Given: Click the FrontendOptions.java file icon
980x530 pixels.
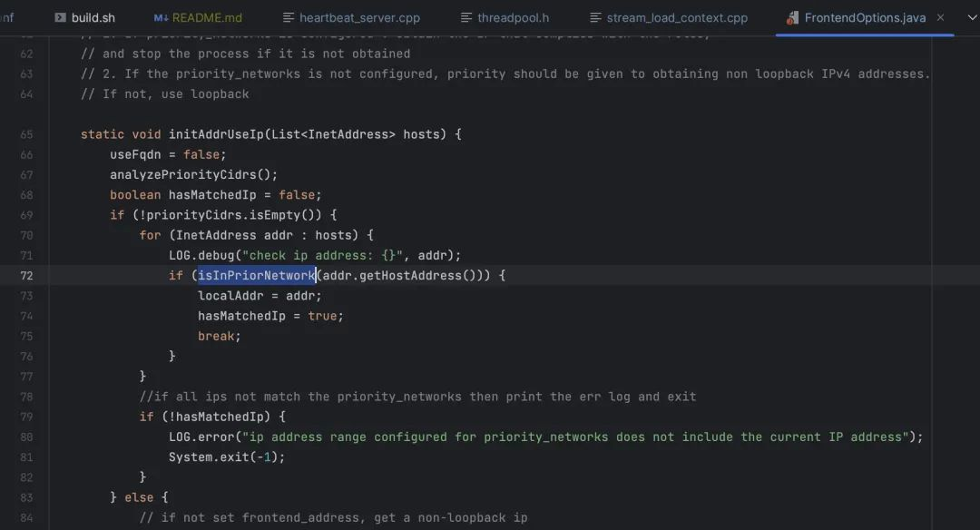Looking at the screenshot, I should (x=792, y=17).
